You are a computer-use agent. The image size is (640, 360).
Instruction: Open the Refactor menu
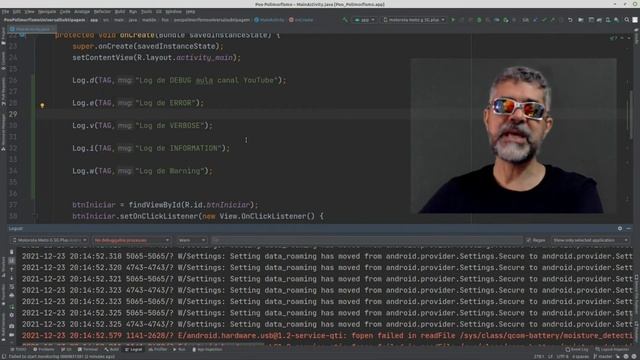tap(102, 12)
